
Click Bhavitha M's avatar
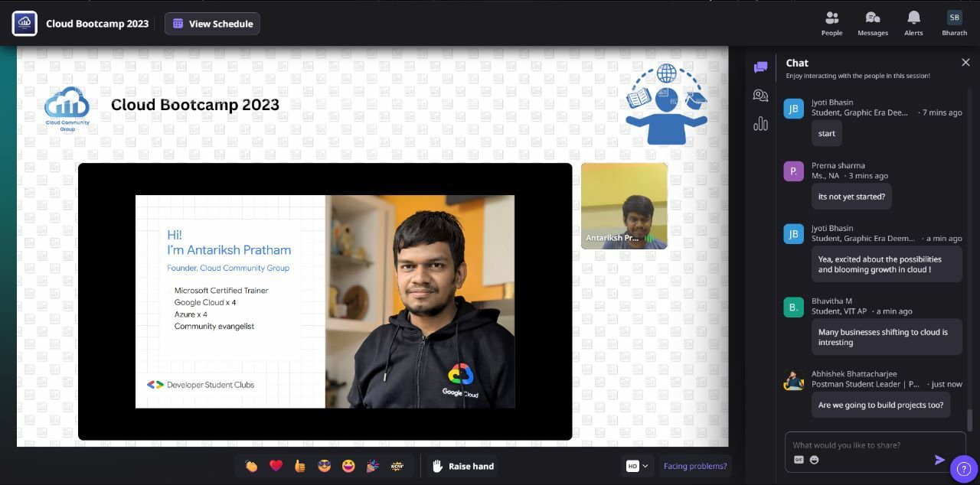[x=793, y=307]
